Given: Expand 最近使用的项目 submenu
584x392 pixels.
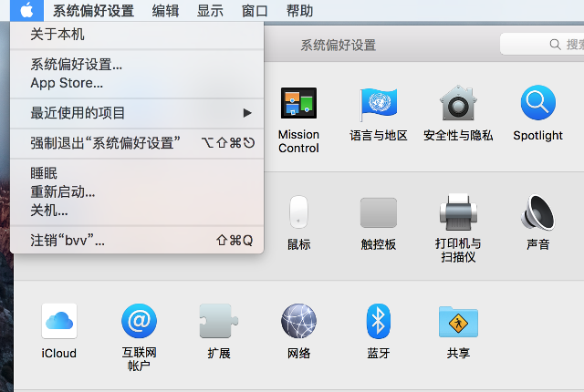Looking at the screenshot, I should pos(137,113).
